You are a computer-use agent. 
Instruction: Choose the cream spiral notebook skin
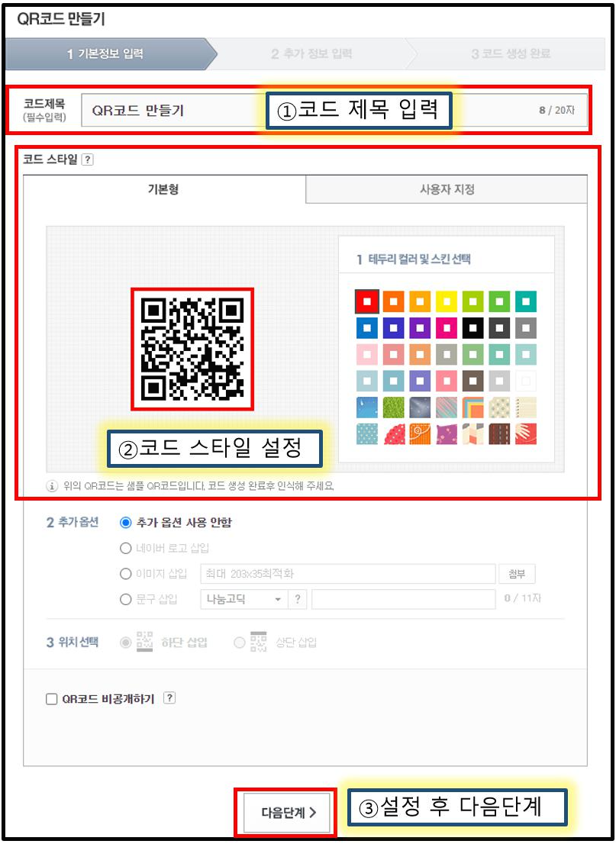(x=526, y=408)
